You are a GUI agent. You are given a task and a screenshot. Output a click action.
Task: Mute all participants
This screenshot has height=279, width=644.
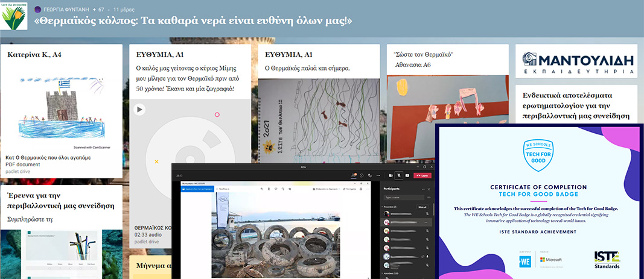tap(422, 207)
